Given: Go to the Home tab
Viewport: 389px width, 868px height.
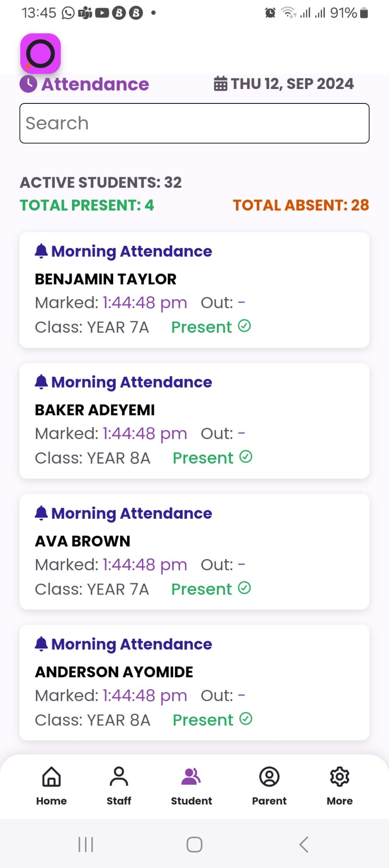Looking at the screenshot, I should 51,786.
